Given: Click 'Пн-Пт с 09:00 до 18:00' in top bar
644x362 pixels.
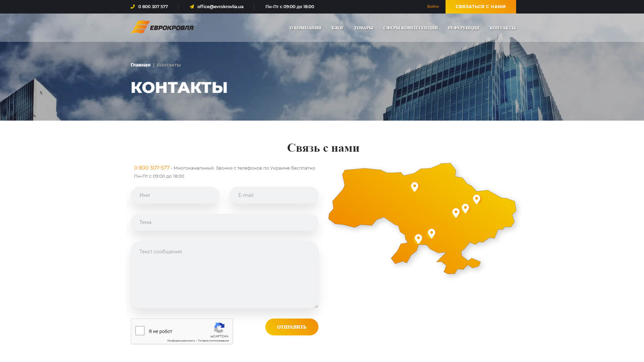Looking at the screenshot, I should (x=290, y=6).
